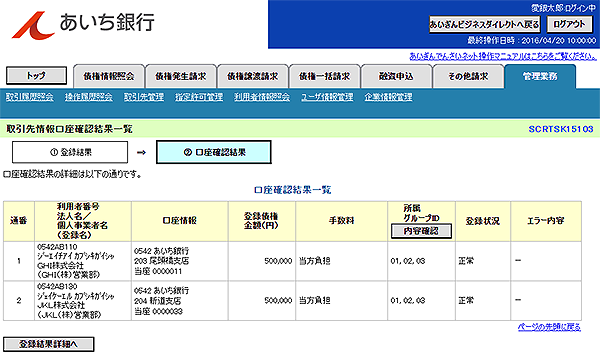Viewport: 600px width, 364px height.
Task: Click 正常 status in row 2
Action: 466,301
